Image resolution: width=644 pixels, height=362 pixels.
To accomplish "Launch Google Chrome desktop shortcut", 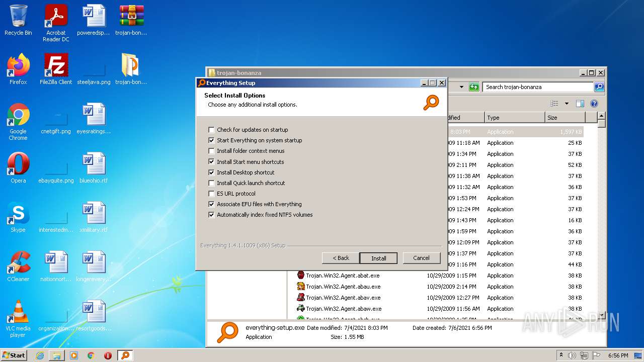I will [x=18, y=122].
